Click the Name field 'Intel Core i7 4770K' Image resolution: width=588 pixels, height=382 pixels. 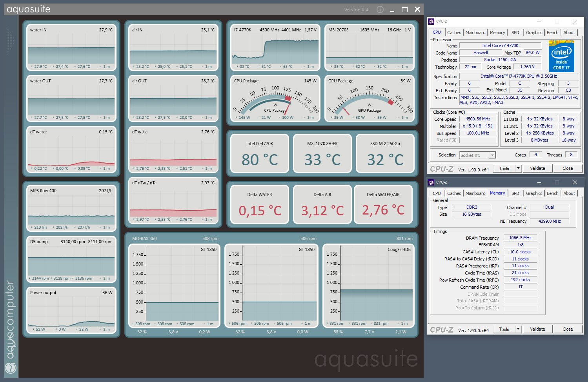[x=500, y=45]
